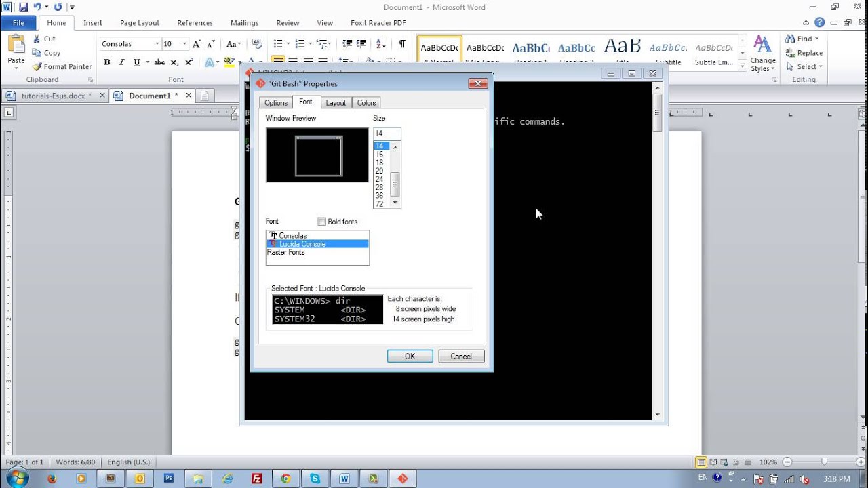868x488 pixels.
Task: Click the Windows Start orb
Action: (16, 478)
